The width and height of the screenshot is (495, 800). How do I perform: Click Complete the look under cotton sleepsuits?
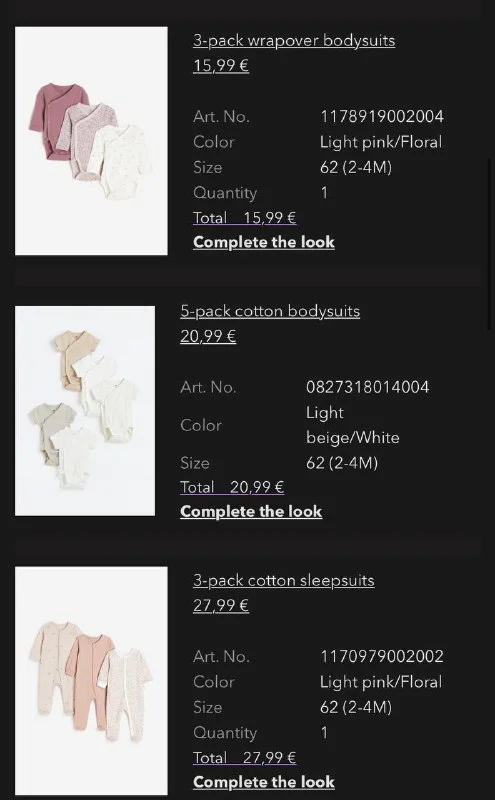[x=264, y=782]
